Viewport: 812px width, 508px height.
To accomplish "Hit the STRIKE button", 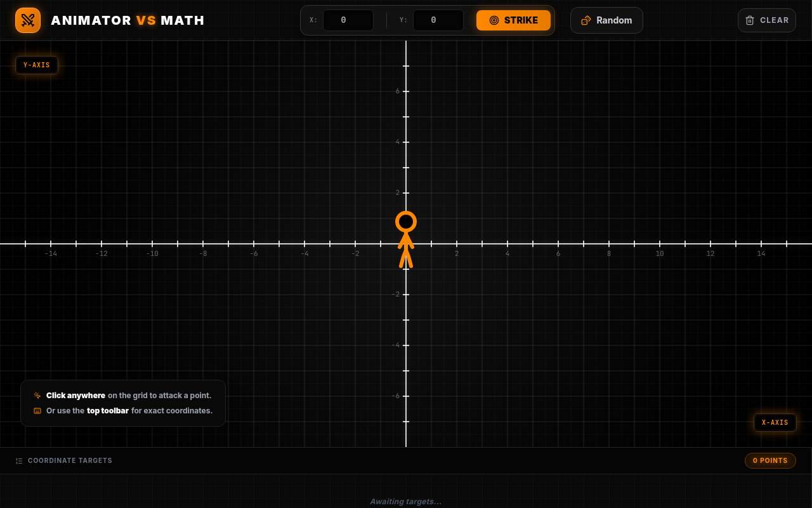I will [x=514, y=20].
